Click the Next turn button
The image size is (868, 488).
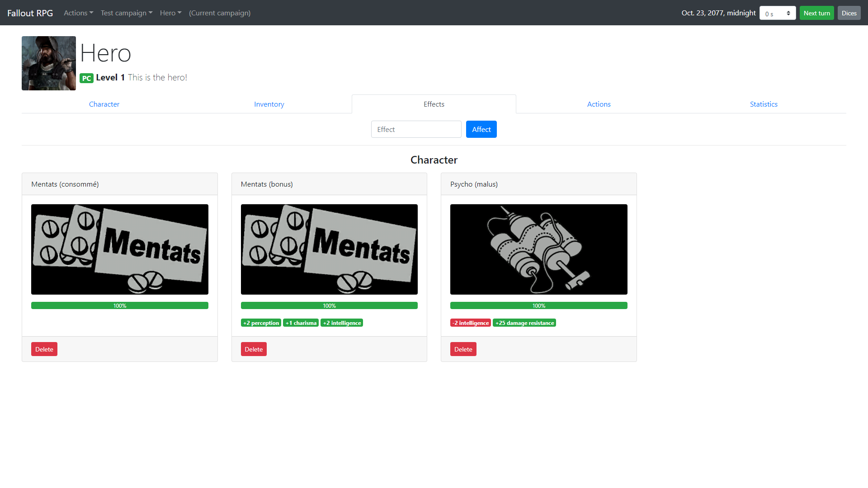816,13
